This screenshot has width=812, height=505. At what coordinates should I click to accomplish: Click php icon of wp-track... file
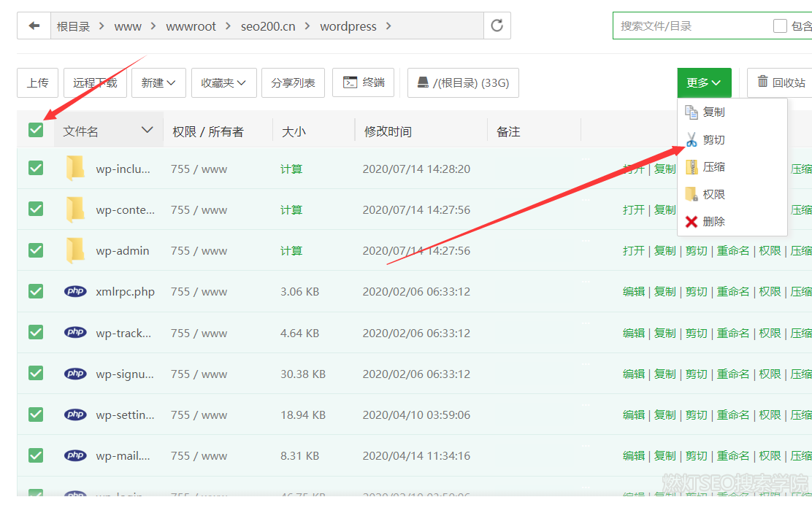point(76,331)
